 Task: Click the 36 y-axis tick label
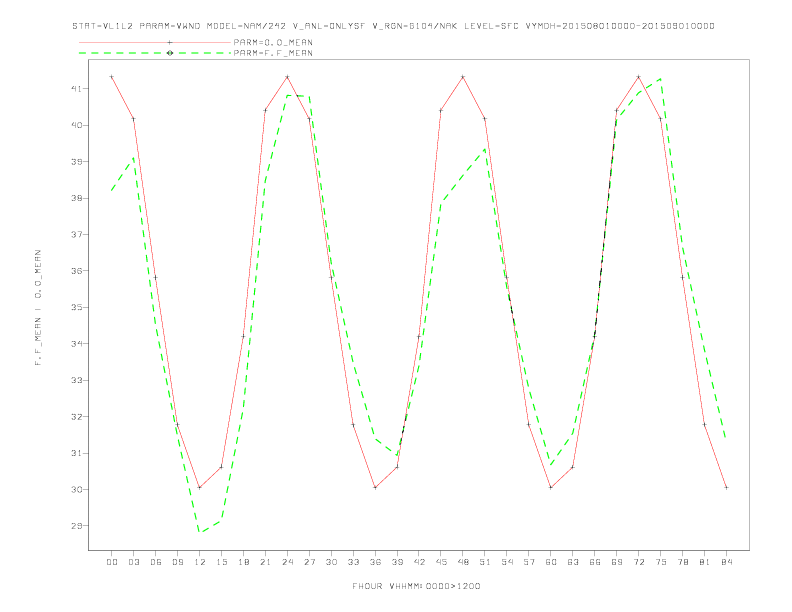[76, 271]
